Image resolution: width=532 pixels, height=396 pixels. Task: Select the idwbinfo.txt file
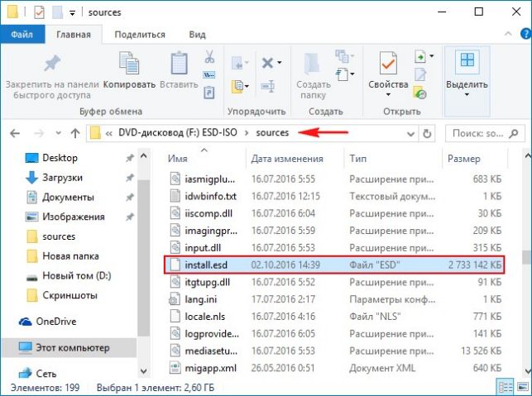[334, 196]
